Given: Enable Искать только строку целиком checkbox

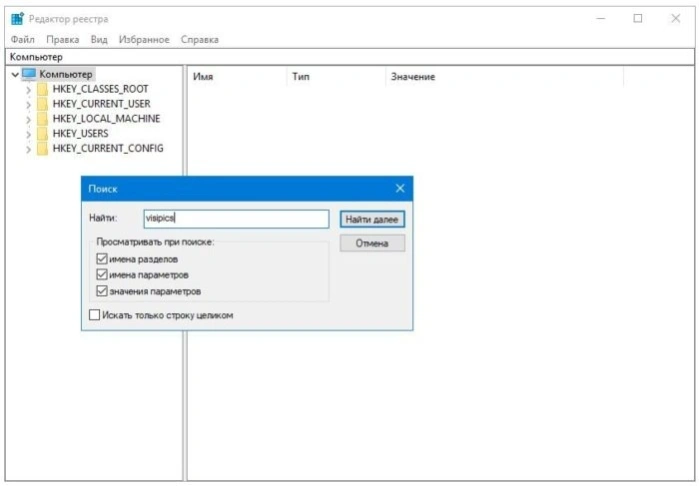Looking at the screenshot, I should [95, 315].
